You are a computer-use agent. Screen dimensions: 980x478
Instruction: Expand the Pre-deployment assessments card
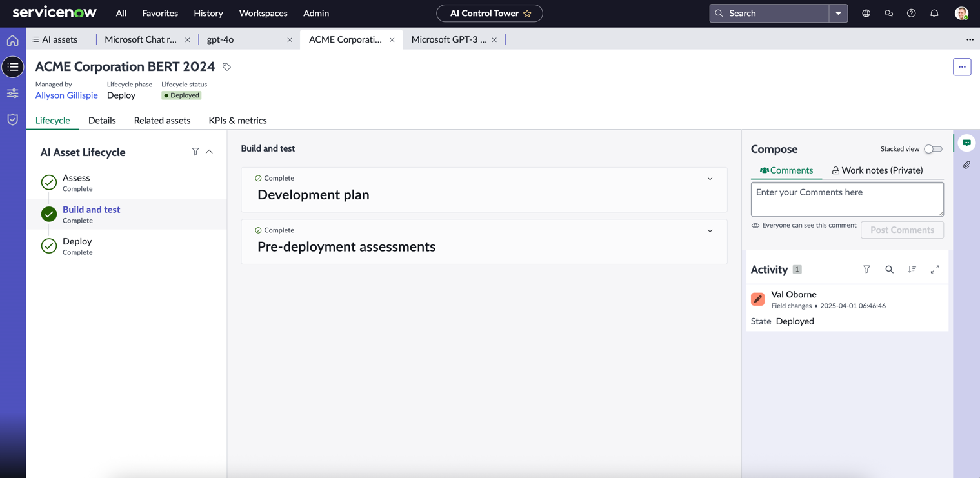point(710,231)
